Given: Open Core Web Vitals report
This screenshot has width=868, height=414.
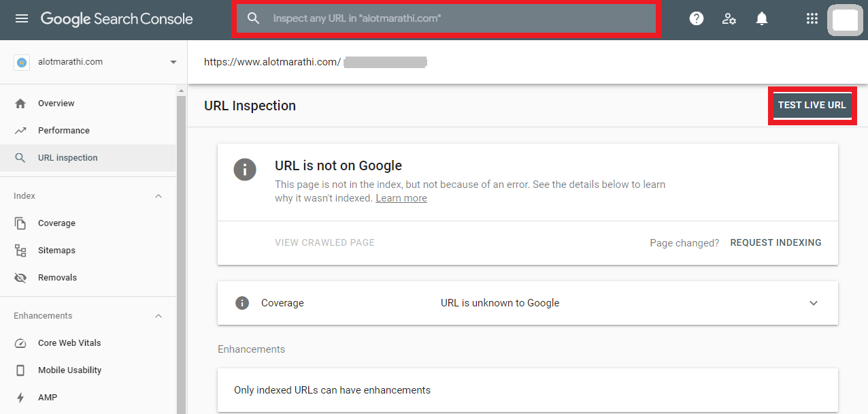Looking at the screenshot, I should [69, 343].
